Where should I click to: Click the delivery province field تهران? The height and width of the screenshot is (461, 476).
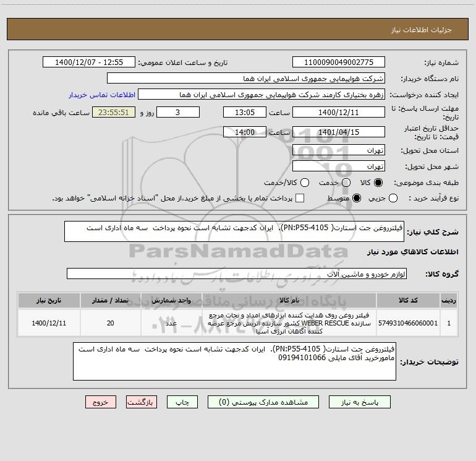coord(339,150)
